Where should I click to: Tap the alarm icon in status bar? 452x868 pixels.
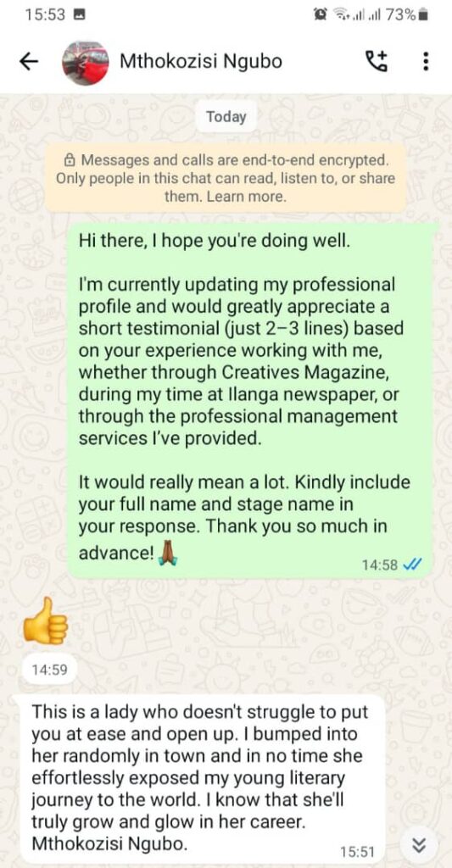pos(321,14)
